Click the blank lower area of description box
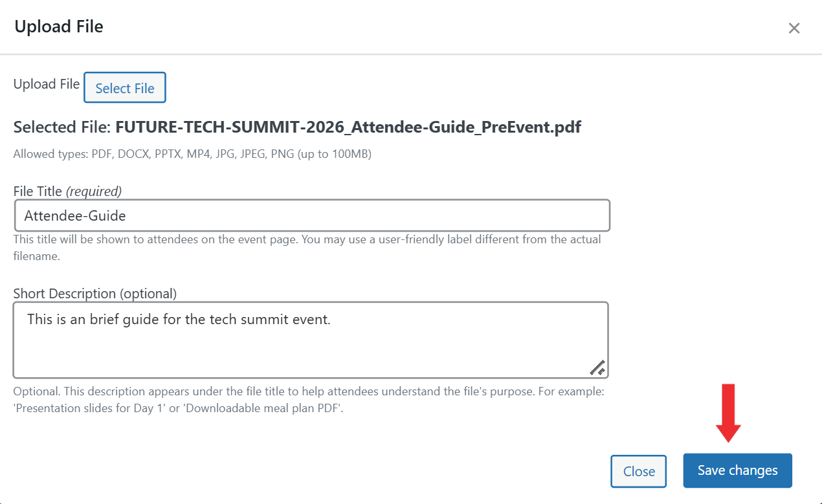 pyautogui.click(x=311, y=355)
